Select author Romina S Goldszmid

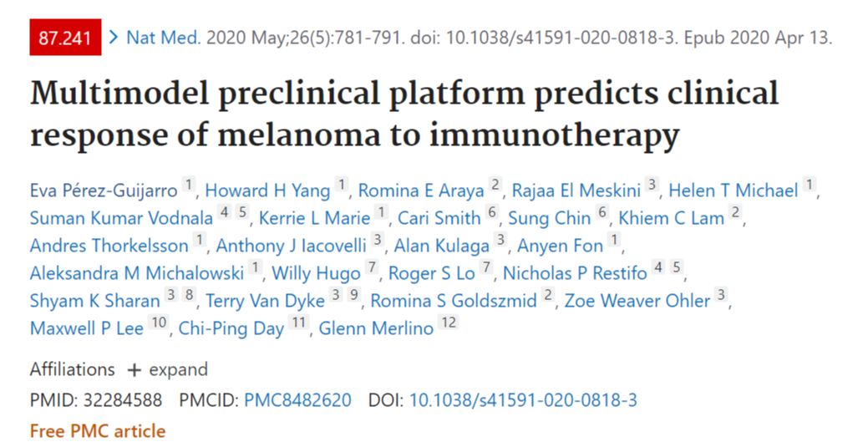[454, 301]
